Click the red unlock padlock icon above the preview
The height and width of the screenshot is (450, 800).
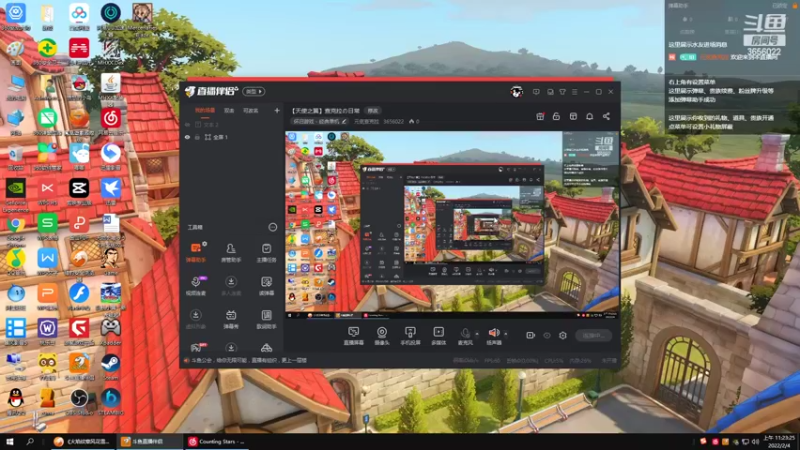click(556, 116)
